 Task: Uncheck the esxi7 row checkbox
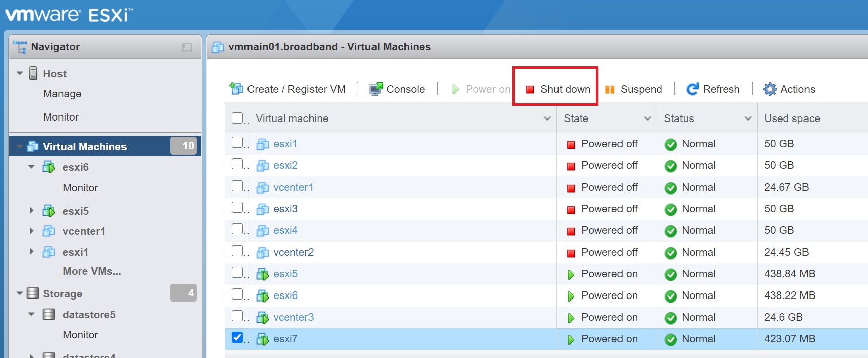click(x=237, y=337)
